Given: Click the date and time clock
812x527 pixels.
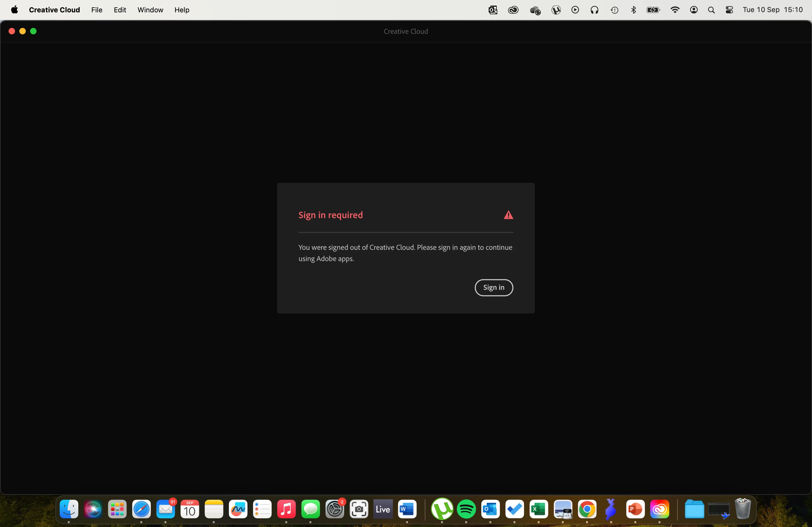Looking at the screenshot, I should point(773,10).
